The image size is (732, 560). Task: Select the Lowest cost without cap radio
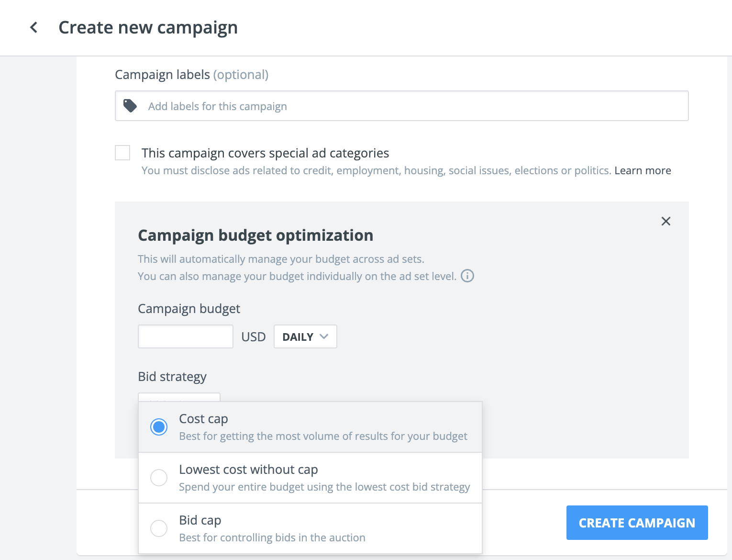[x=159, y=477]
